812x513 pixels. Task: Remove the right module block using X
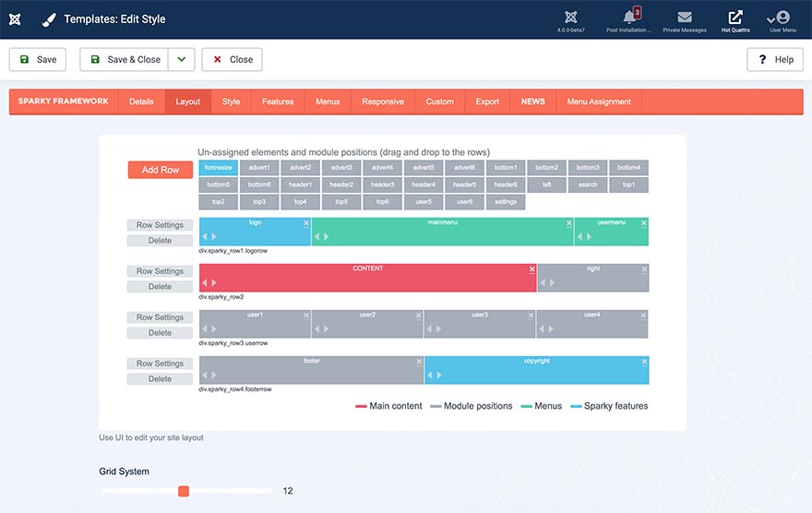644,269
